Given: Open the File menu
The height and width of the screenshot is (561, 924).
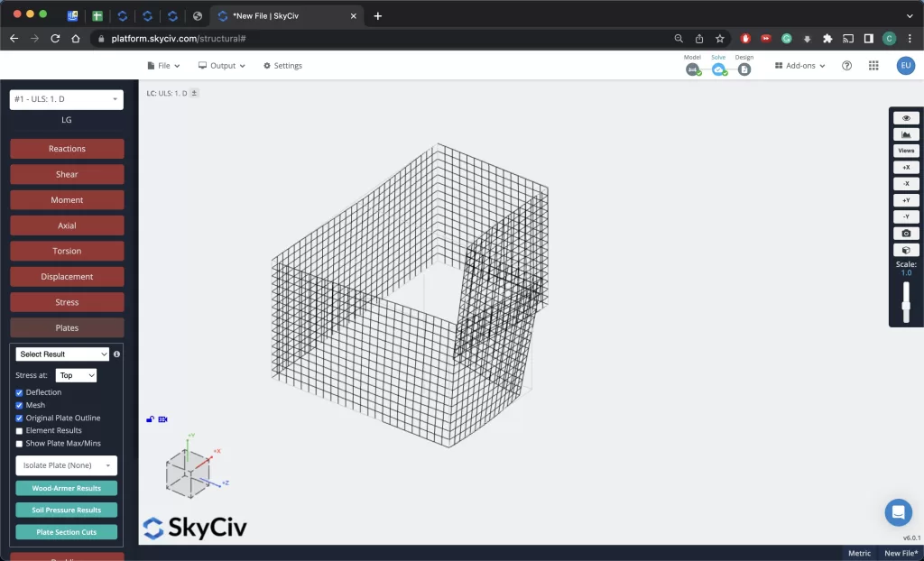Looking at the screenshot, I should [163, 66].
